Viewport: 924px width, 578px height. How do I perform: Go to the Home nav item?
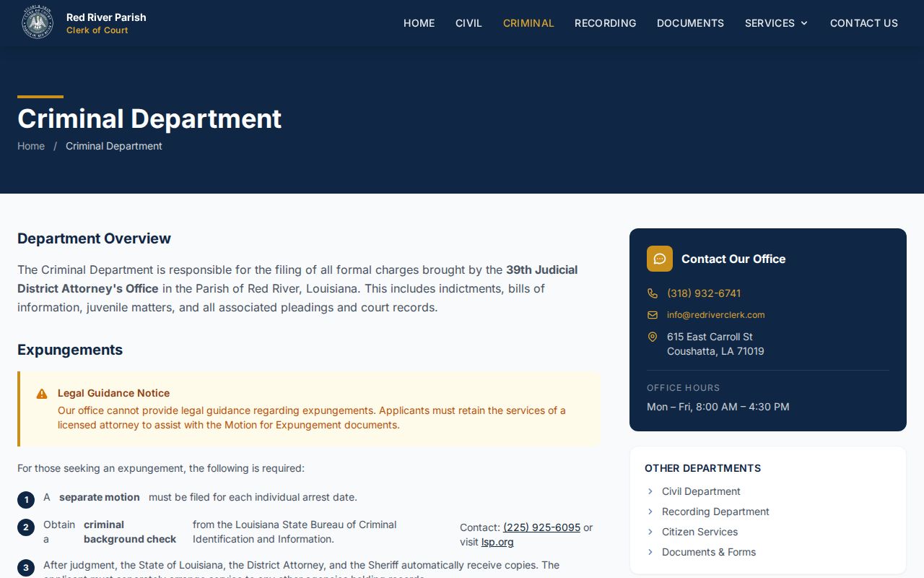click(x=419, y=23)
